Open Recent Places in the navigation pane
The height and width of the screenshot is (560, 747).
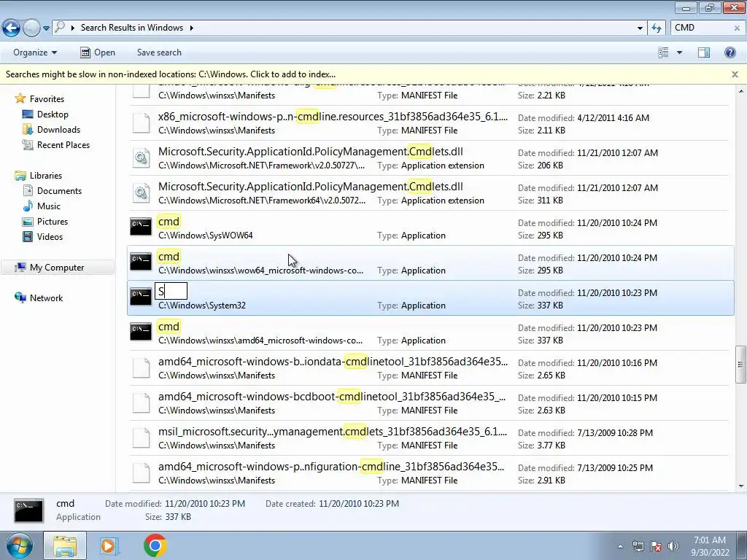click(x=63, y=145)
